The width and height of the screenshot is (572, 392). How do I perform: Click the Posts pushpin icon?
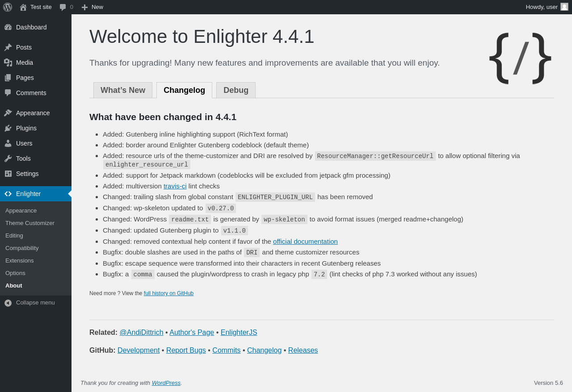tap(8, 47)
